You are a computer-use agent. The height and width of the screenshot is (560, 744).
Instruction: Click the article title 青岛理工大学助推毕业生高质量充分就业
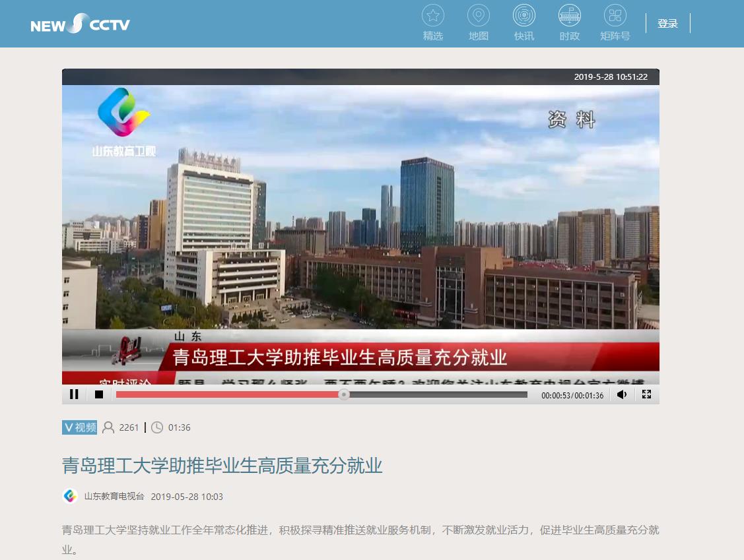pyautogui.click(x=222, y=466)
